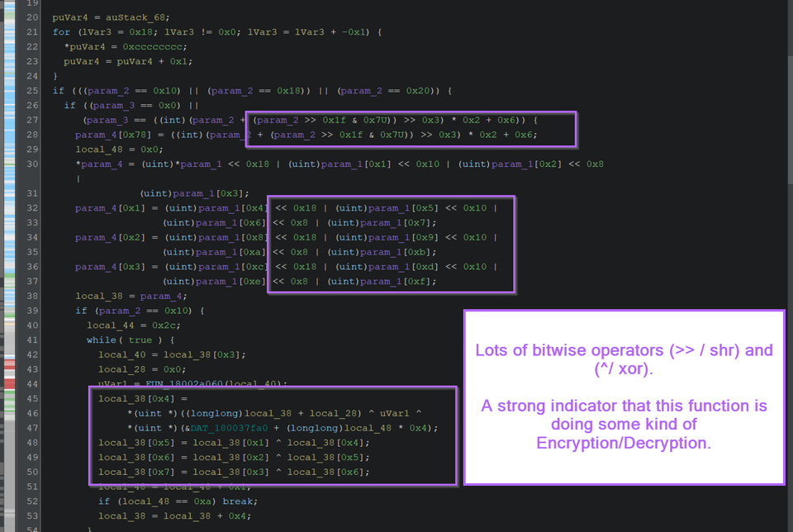Screen dimensions: 793x532
Task: Select the 0x18 initializer in the for loop
Action: coord(140,32)
